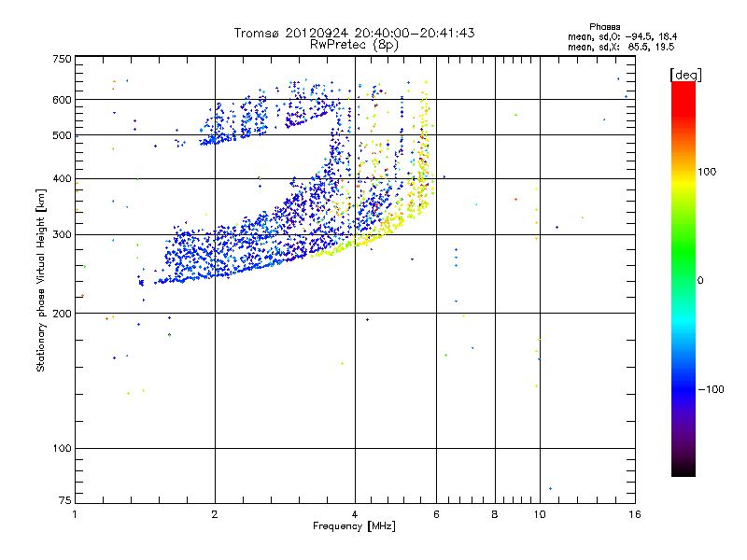Click the colorbar label '100'
747x560 pixels.
(707, 172)
